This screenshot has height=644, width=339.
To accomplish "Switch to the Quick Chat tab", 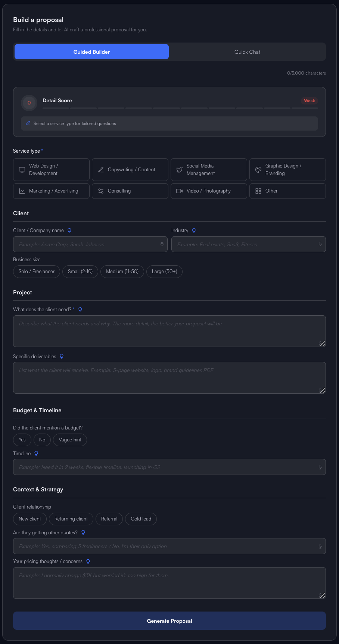I will pos(247,52).
